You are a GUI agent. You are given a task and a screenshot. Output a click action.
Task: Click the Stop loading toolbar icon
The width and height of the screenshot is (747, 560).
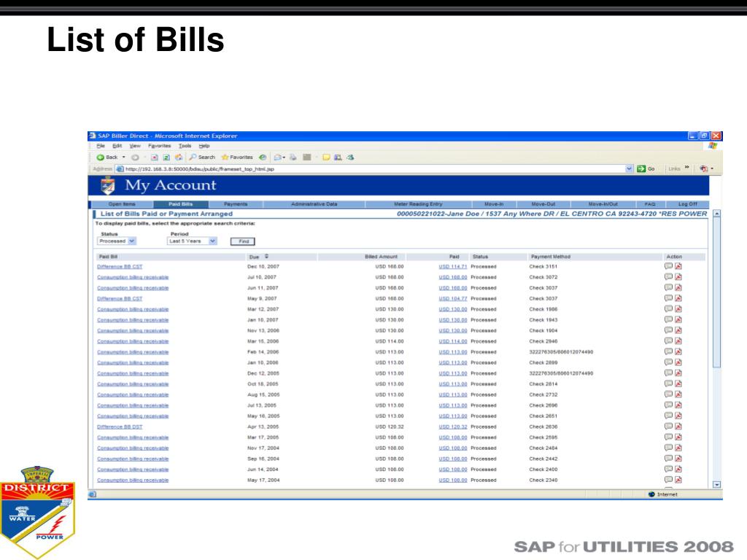coord(154,157)
